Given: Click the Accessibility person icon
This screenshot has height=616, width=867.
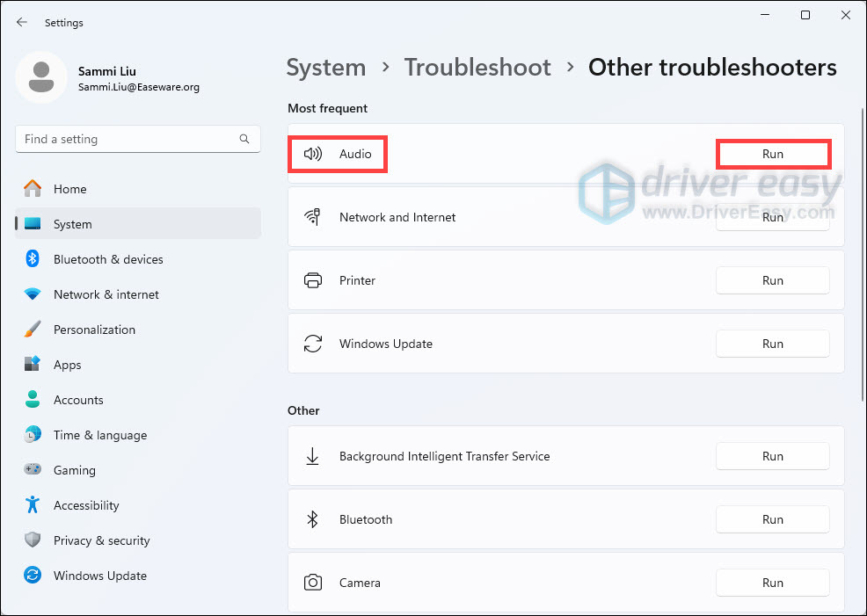Looking at the screenshot, I should pos(33,505).
